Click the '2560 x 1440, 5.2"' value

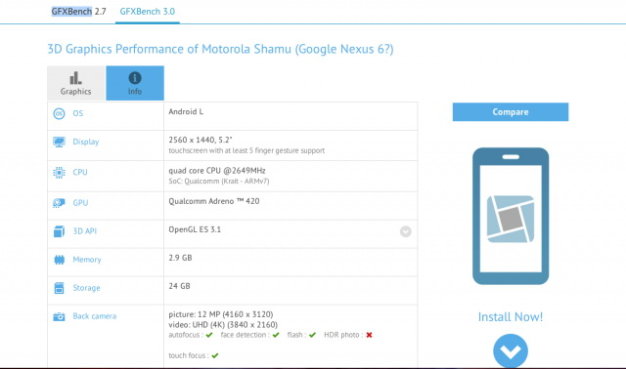[200, 140]
